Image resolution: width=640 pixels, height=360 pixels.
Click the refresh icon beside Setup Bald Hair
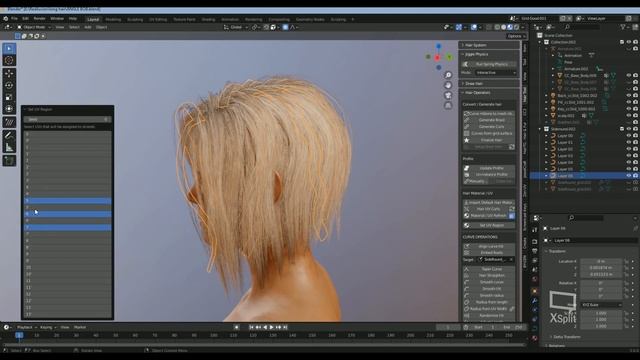click(512, 147)
